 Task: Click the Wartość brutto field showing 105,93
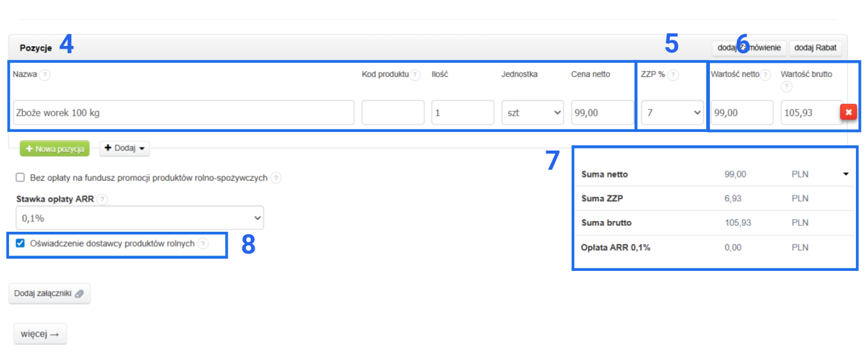(810, 113)
